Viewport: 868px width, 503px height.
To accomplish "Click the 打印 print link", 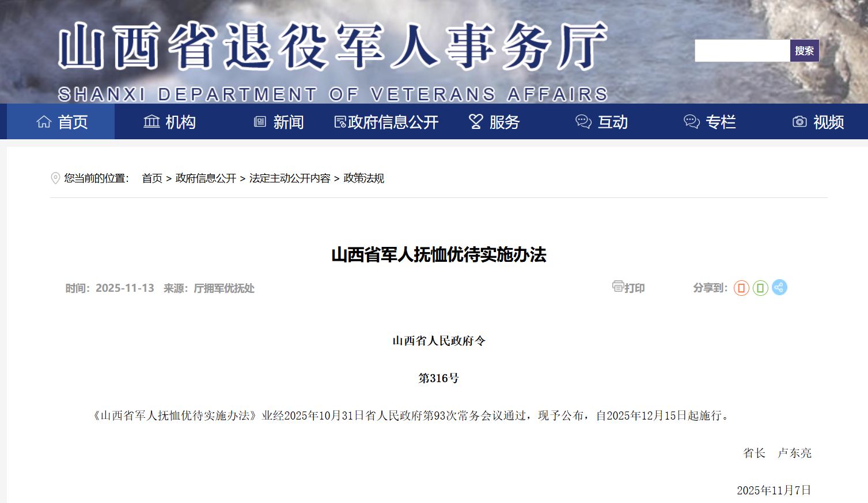I will pyautogui.click(x=634, y=288).
